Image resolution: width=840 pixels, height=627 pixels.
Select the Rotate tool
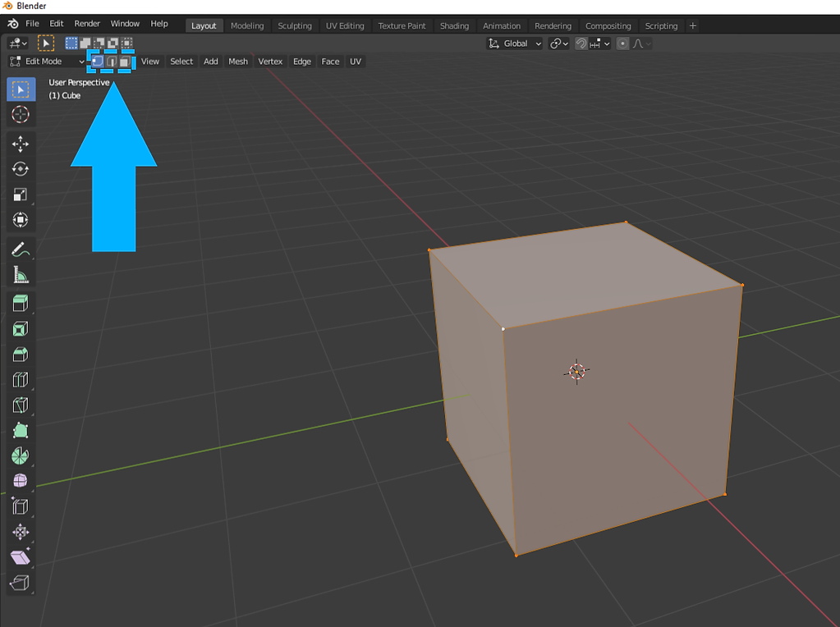point(21,169)
